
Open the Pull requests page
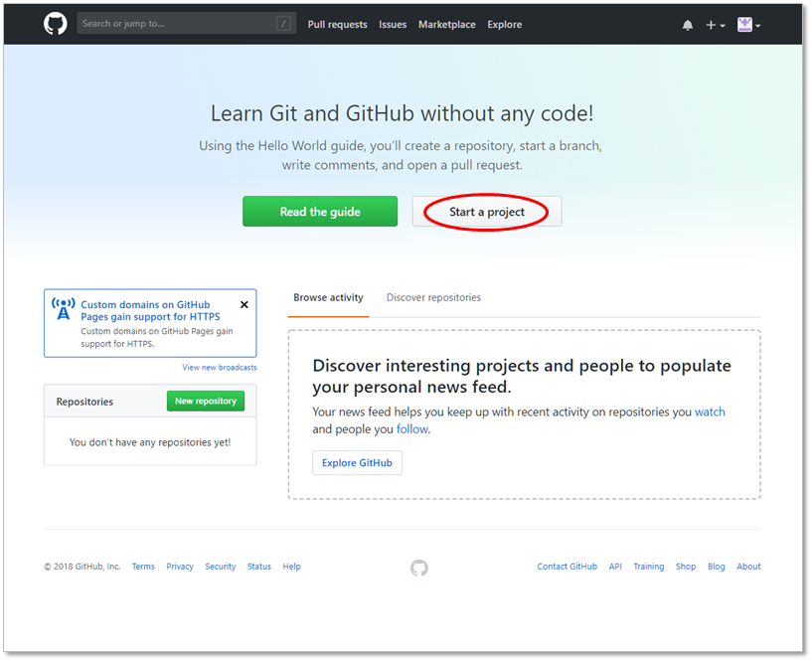(337, 24)
